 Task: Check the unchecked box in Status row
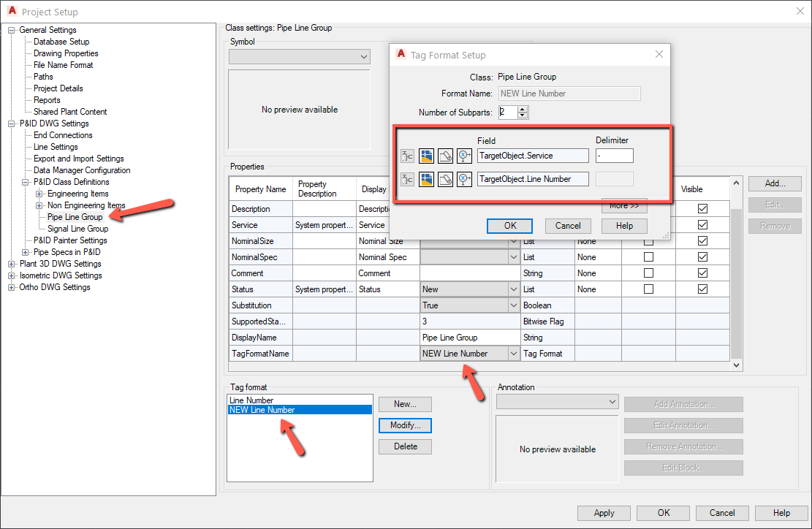tap(648, 289)
